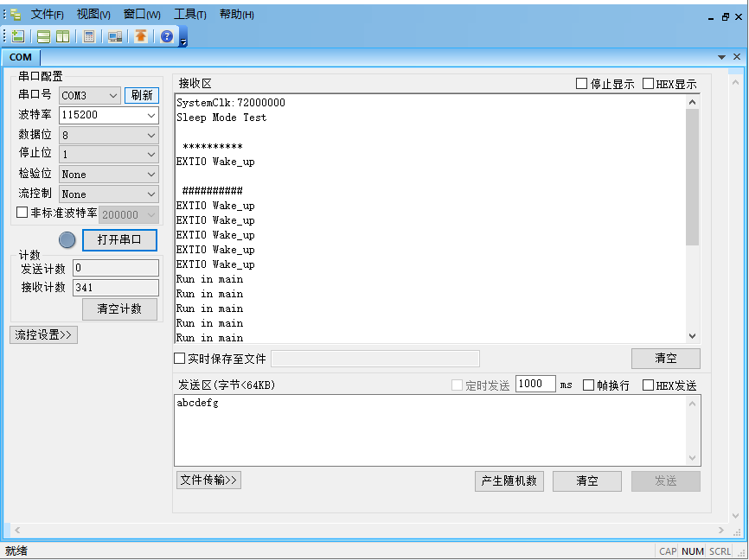This screenshot has height=560, width=749.
Task: Enable the HEX发送 checkbox
Action: pyautogui.click(x=648, y=385)
